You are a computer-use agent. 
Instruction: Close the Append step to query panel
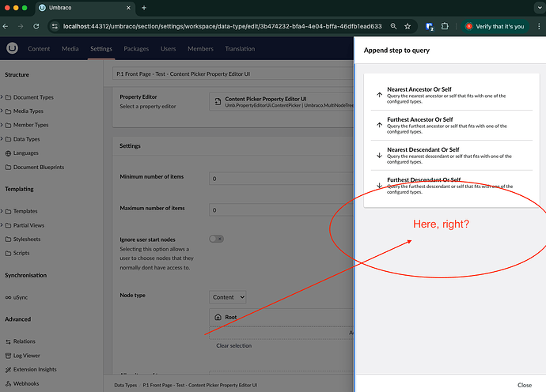pos(525,385)
